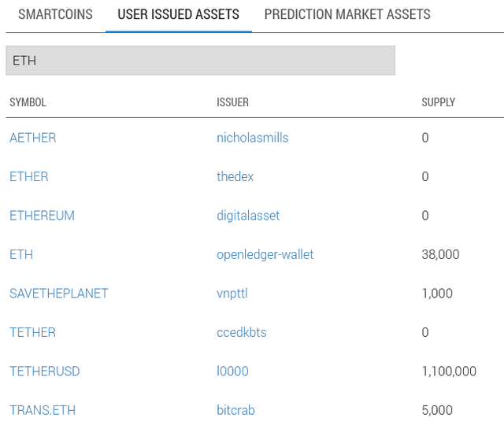Open the AETHER asset link
Image resolution: width=504 pixels, height=429 pixels.
point(33,138)
